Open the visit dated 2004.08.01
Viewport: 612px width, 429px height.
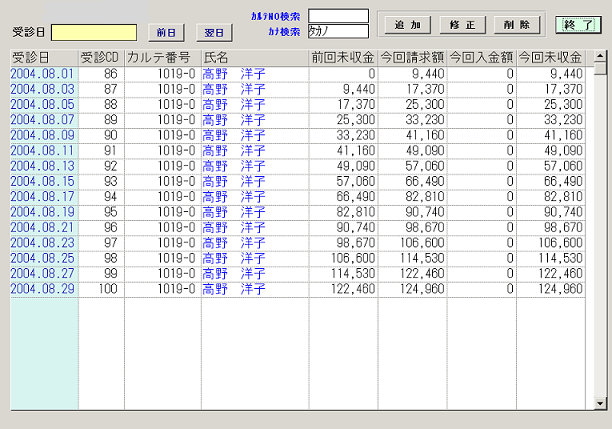[x=42, y=74]
